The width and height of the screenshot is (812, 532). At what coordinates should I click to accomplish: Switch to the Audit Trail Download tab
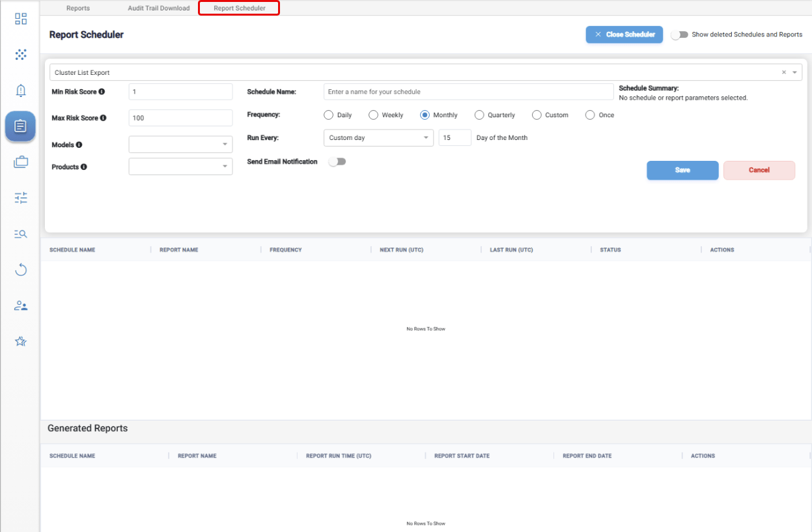(159, 8)
